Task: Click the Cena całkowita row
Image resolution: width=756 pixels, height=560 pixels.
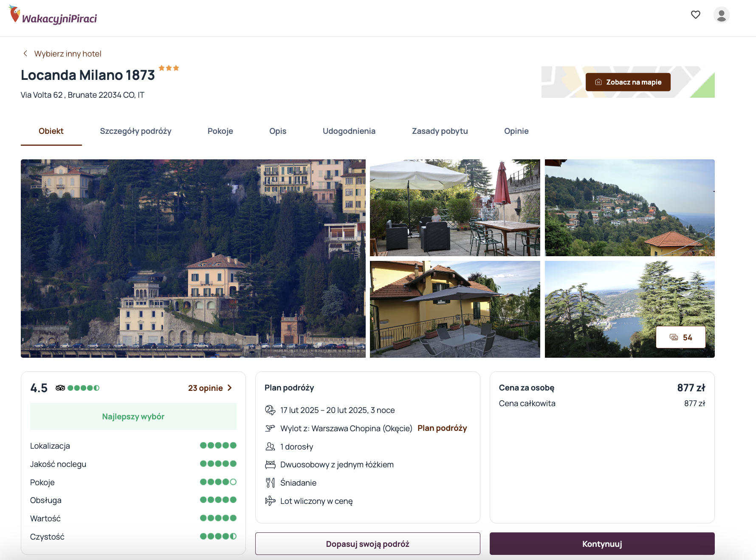Action: (602, 403)
